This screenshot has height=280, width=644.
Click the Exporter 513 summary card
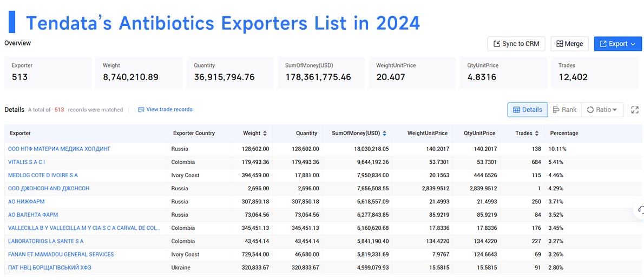click(x=48, y=72)
